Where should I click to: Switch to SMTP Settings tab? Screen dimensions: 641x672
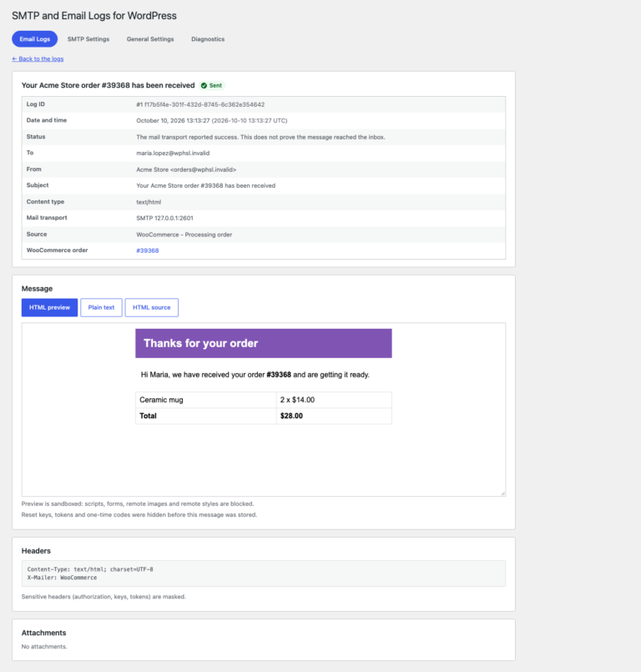(88, 39)
